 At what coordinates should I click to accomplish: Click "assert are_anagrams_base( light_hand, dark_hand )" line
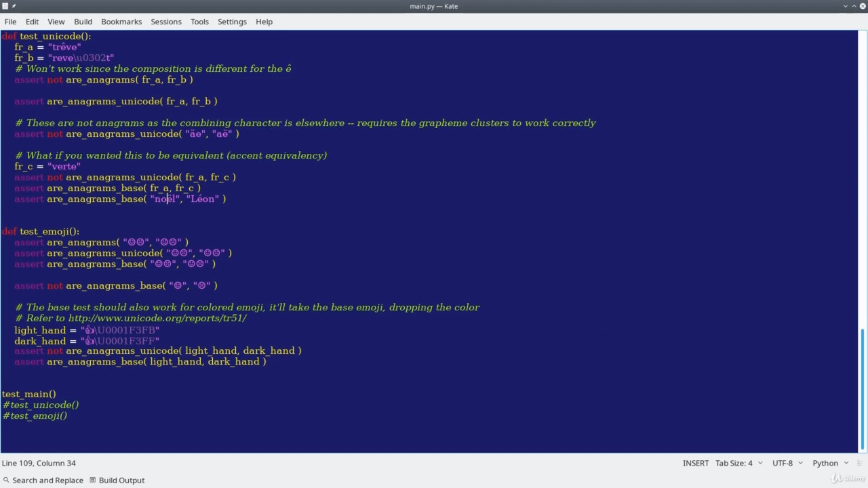click(x=140, y=361)
